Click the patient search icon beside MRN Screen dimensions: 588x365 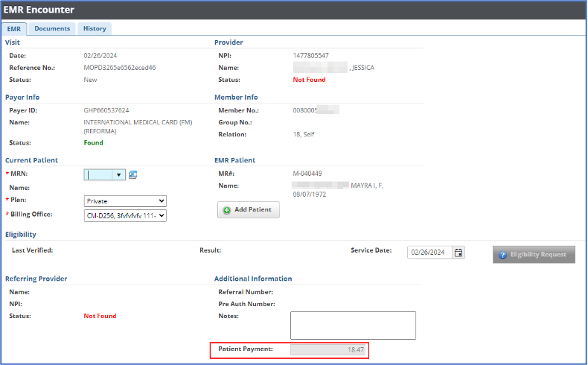133,175
